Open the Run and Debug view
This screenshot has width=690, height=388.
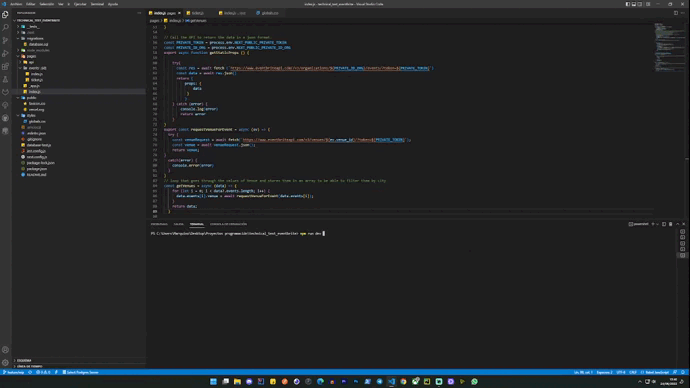[5, 53]
